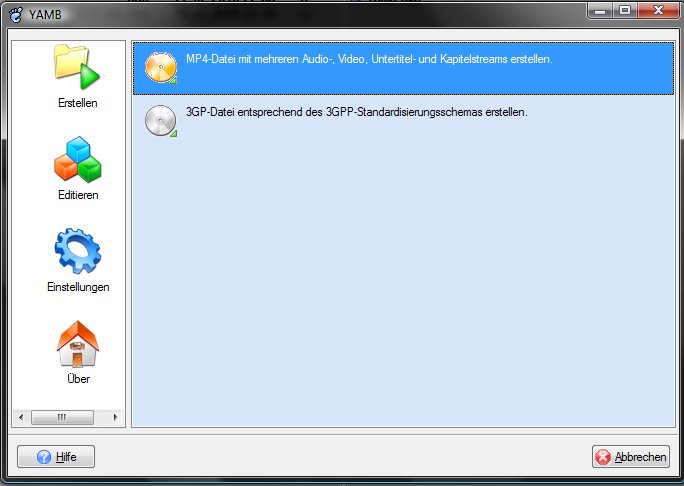
Task: Open the Erstellen folder icon
Action: tap(77, 67)
